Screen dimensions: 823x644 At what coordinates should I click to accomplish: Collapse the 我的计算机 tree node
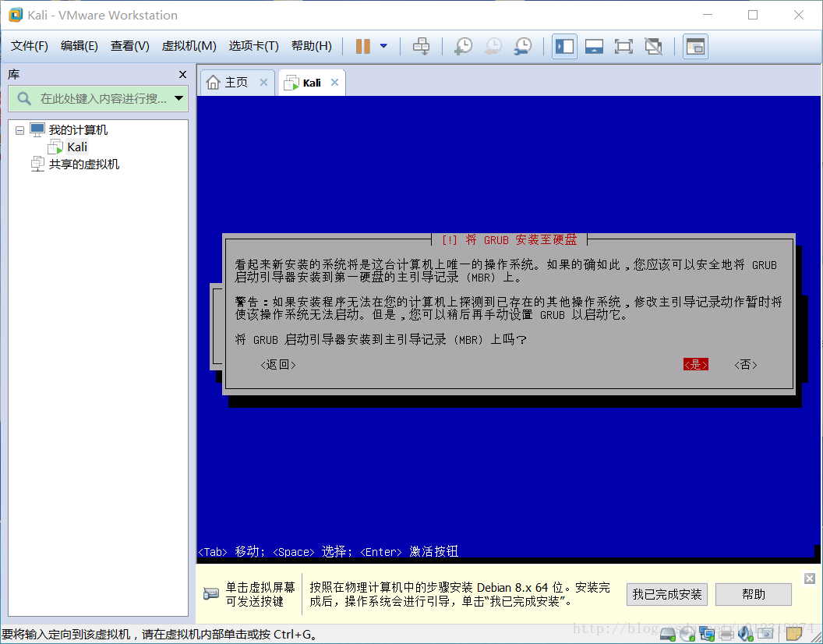[20, 130]
